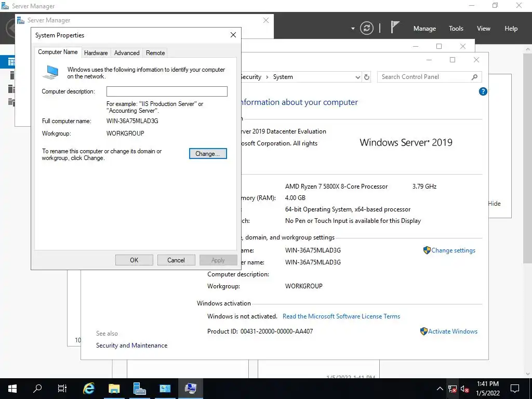Click the computer icon in System Properties
The width and height of the screenshot is (532, 399).
pyautogui.click(x=51, y=72)
